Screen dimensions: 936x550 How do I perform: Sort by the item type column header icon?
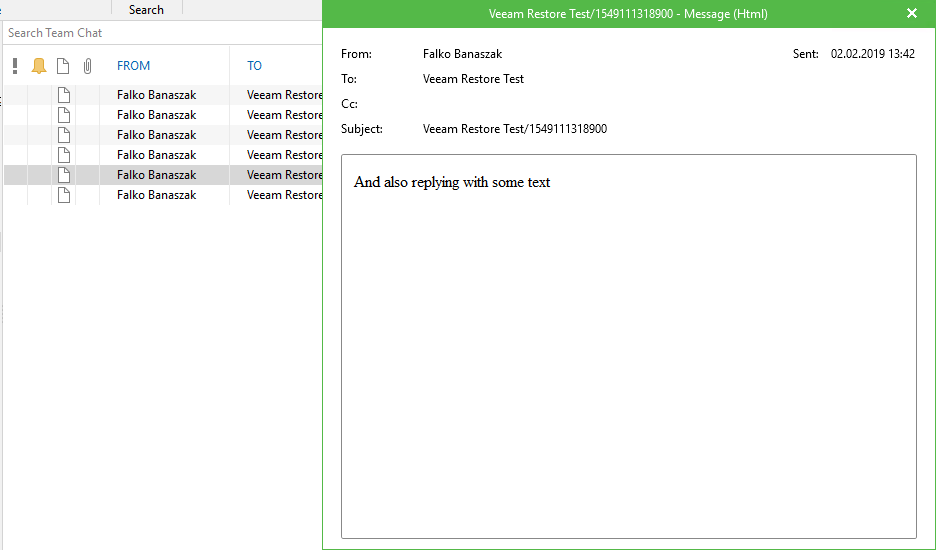coord(63,66)
